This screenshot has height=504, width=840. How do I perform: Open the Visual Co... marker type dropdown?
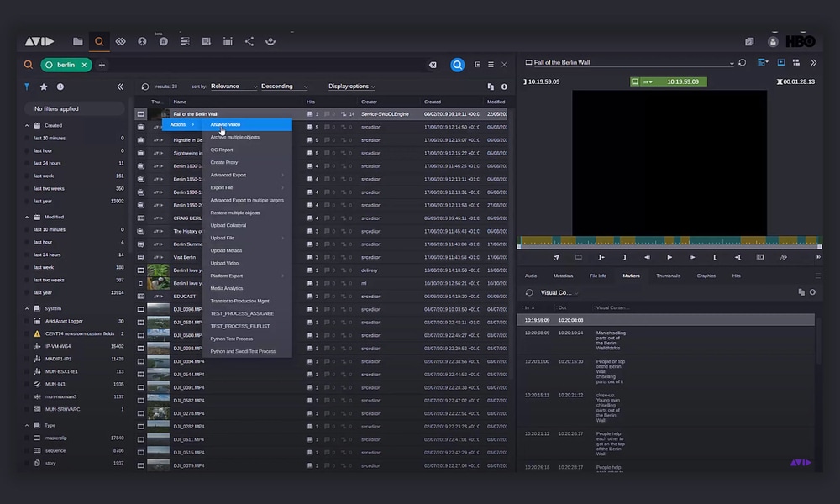pyautogui.click(x=559, y=292)
